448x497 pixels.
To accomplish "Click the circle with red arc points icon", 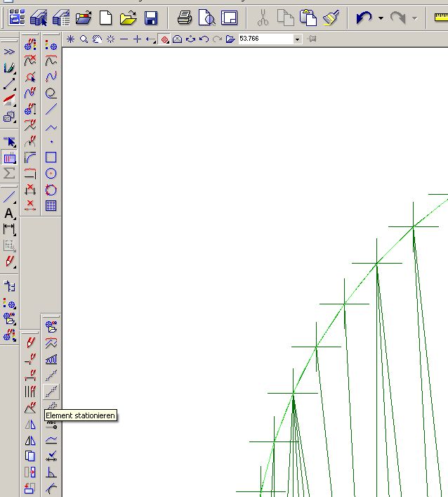I will [x=51, y=190].
